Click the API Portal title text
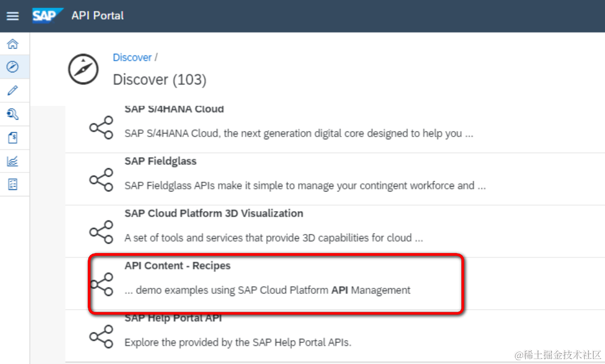 (x=97, y=15)
